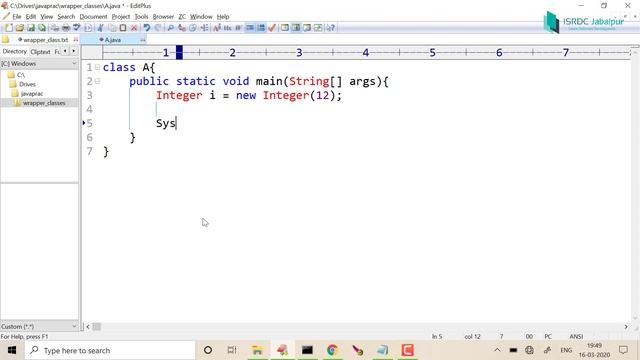Screen dimensions: 640x360
Task: Click the taskbar 'Type here to search' box
Action: coord(110,350)
